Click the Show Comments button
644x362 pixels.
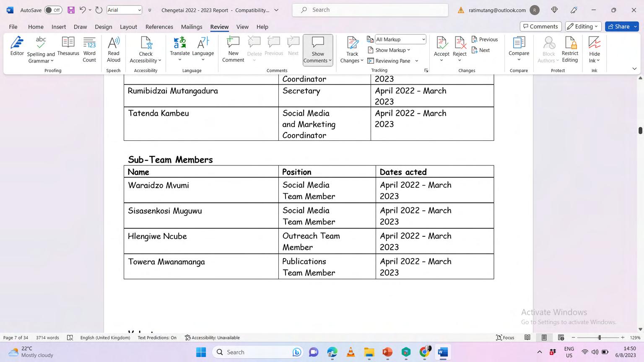click(318, 50)
